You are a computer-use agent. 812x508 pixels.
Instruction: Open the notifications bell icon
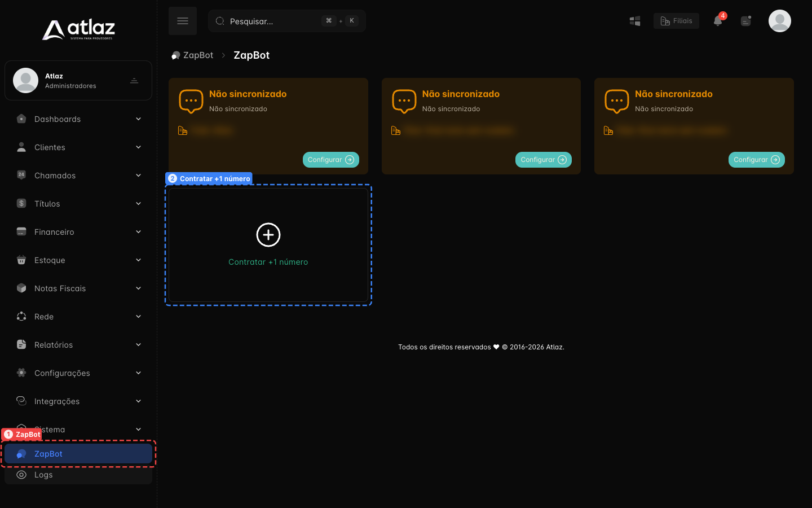[x=718, y=21]
